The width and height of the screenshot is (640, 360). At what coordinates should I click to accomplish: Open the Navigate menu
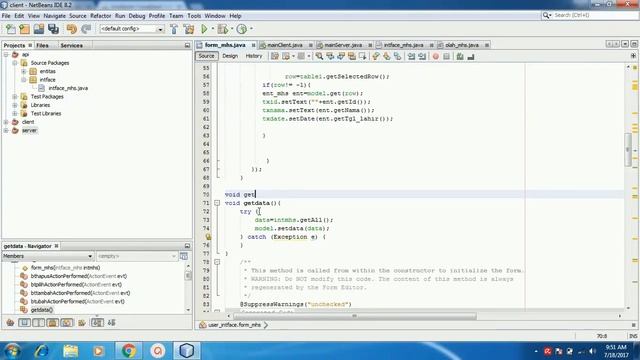pos(54,16)
